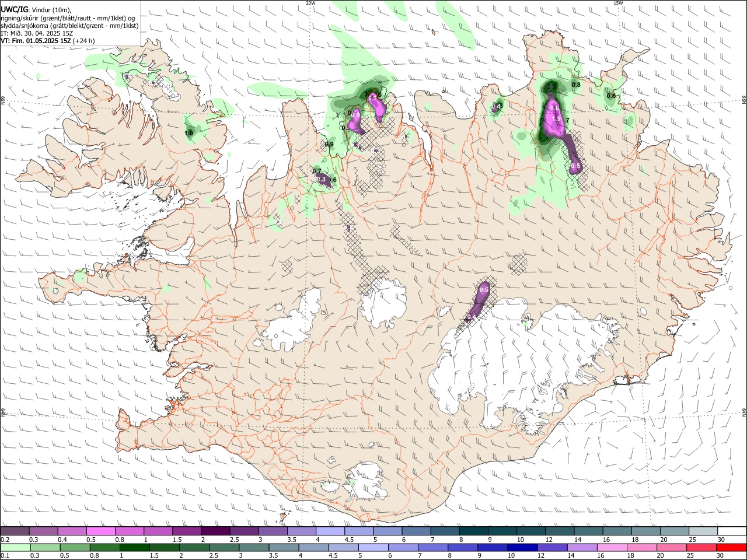Click the '0.8' precipitation value in the northeast
Viewport: 747px width, 560px height.
click(x=576, y=85)
